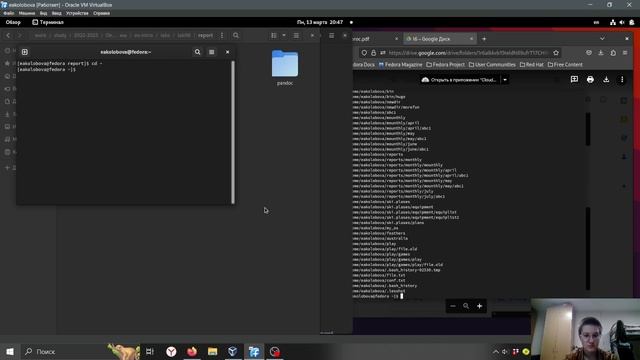Expand file manager view options dropdown

point(284,36)
